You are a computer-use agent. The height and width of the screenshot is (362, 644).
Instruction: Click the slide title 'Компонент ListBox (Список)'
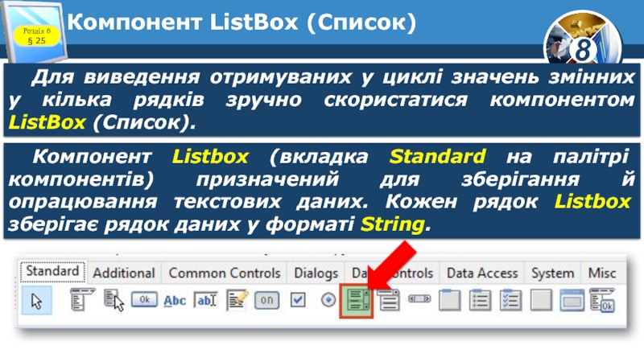tap(242, 22)
